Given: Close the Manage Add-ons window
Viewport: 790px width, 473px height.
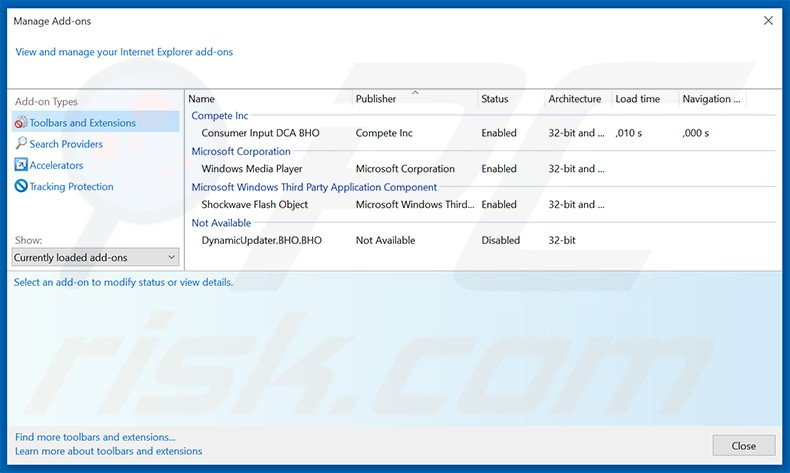Looking at the screenshot, I should pos(768,21).
